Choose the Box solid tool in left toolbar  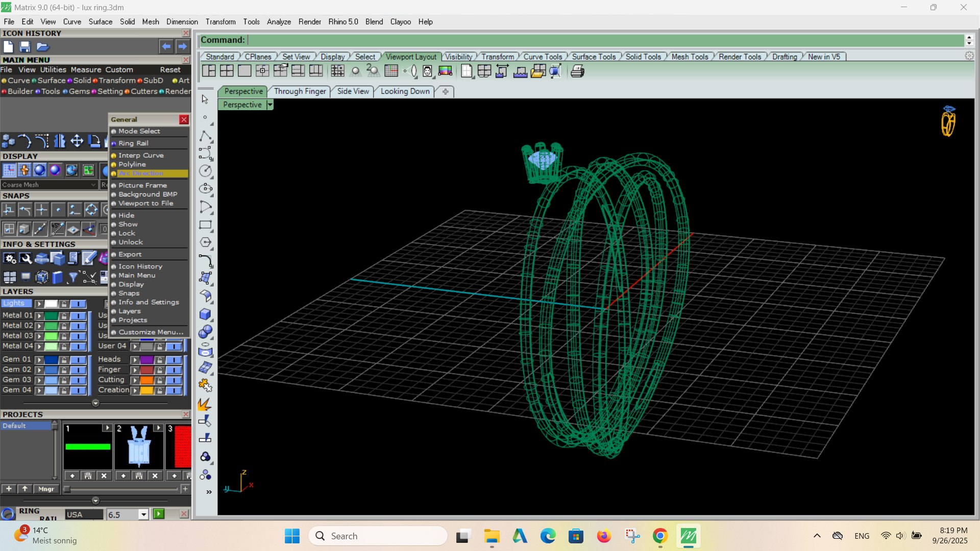coord(205,314)
